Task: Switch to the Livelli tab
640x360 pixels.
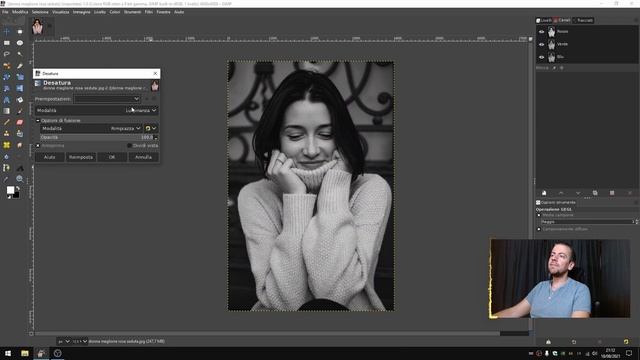Action: 544,20
